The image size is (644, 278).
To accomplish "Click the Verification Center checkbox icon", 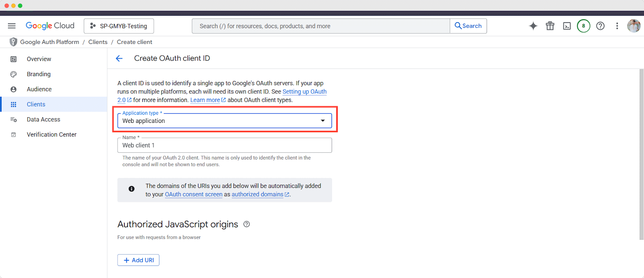I will [14, 135].
